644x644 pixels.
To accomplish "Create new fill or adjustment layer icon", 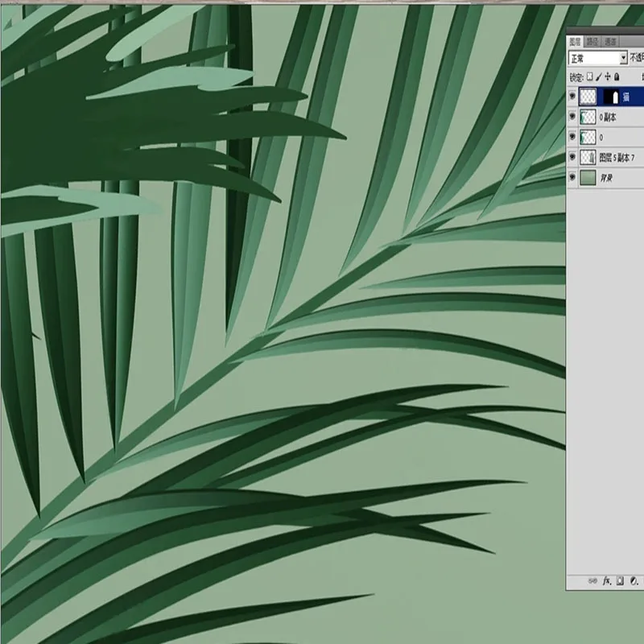I will point(634,580).
